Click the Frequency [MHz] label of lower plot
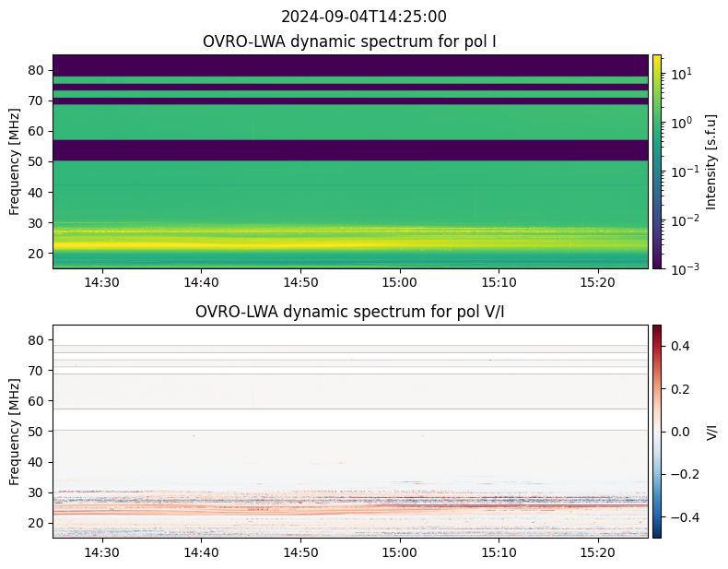This screenshot has width=728, height=569. [x=15, y=432]
